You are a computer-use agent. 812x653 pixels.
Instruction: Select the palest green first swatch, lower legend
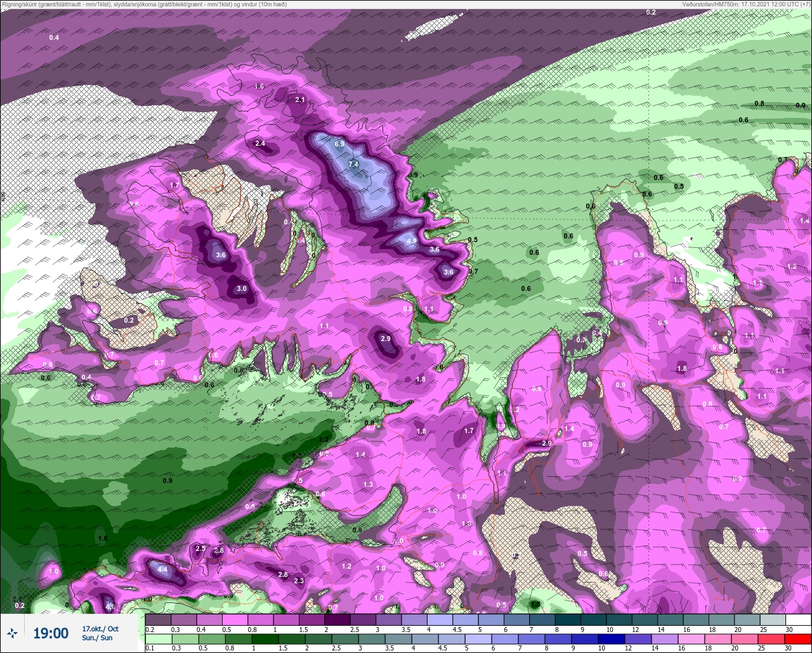click(x=158, y=638)
